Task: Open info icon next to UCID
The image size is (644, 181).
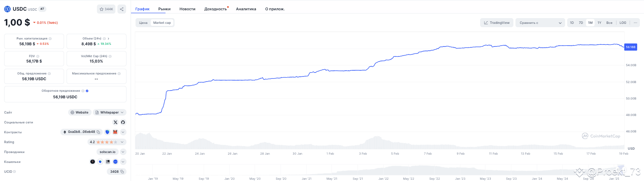Action: (x=14, y=172)
